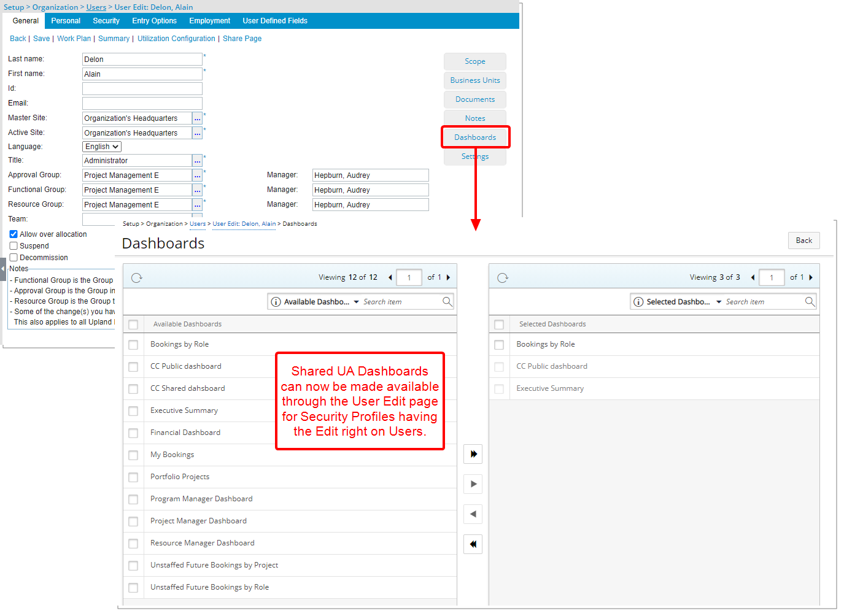Viewport: 844px width, 616px height.
Task: Move all dashboards to Selected list
Action: (x=473, y=454)
